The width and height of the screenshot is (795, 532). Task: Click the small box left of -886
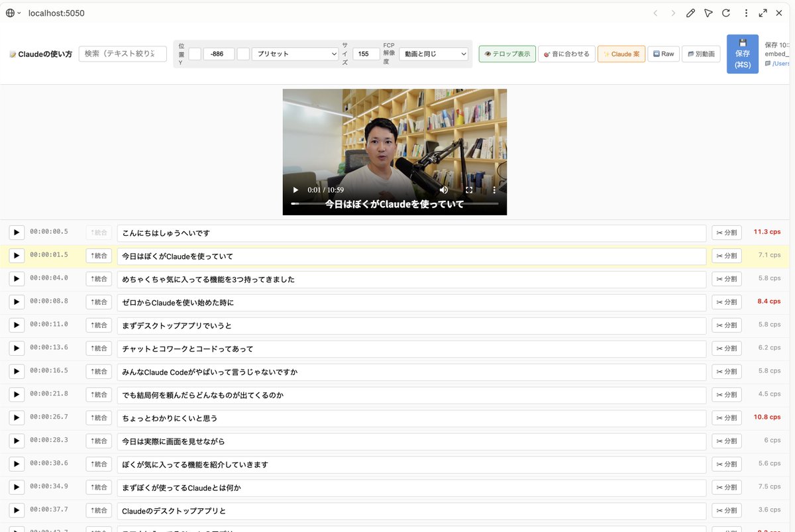(x=195, y=54)
